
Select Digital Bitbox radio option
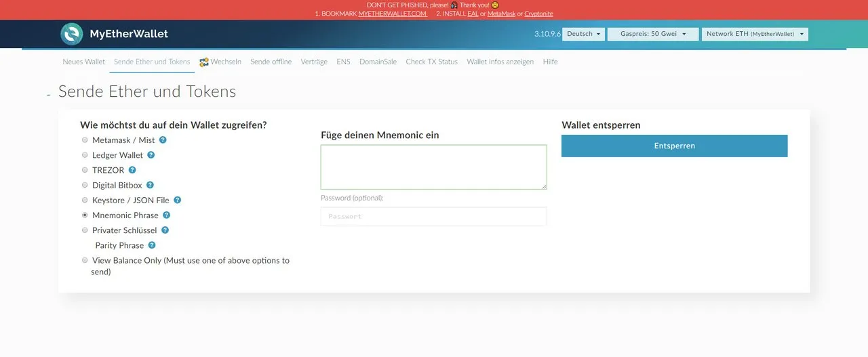point(85,185)
